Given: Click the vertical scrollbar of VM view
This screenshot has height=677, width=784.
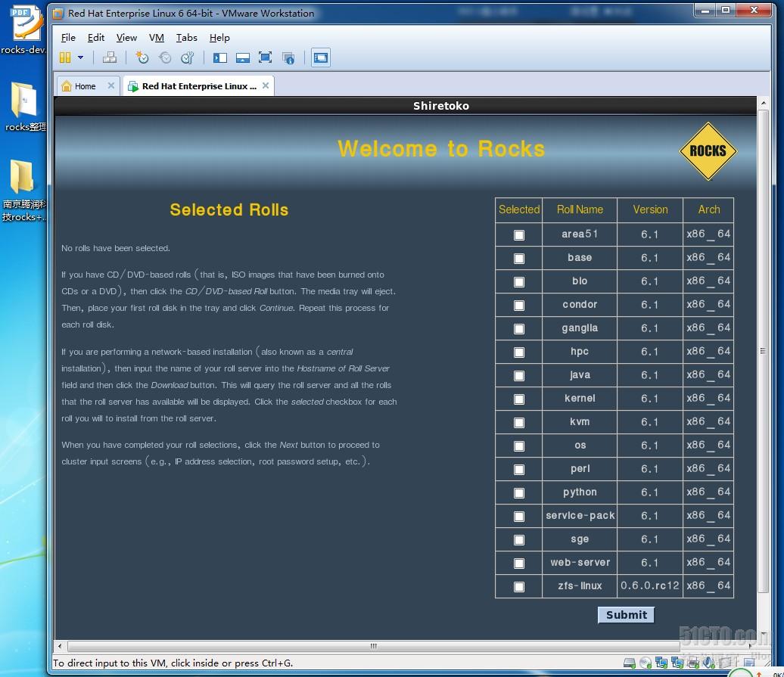Looking at the screenshot, I should 763,351.
